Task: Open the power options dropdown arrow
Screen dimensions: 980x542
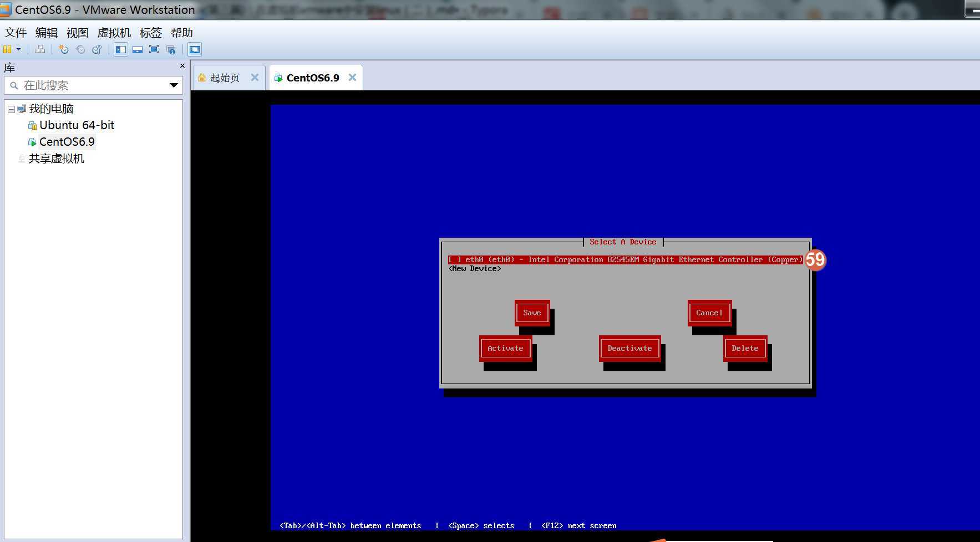Action: point(18,49)
